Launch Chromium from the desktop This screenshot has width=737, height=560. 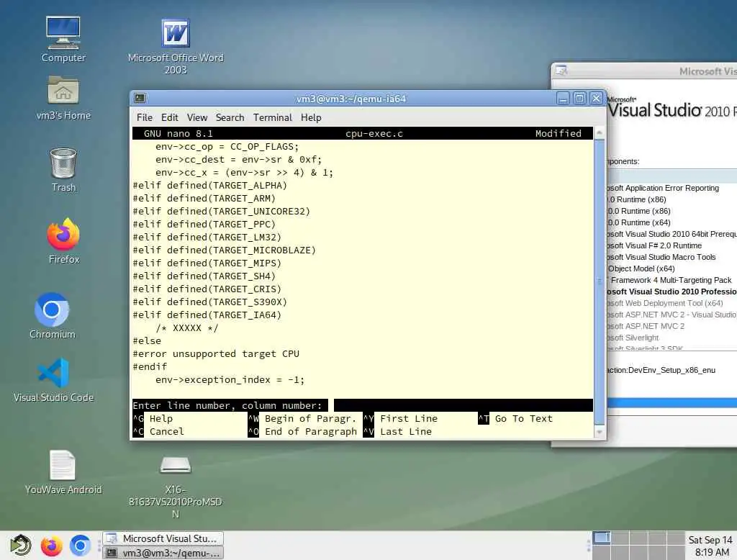coord(52,315)
